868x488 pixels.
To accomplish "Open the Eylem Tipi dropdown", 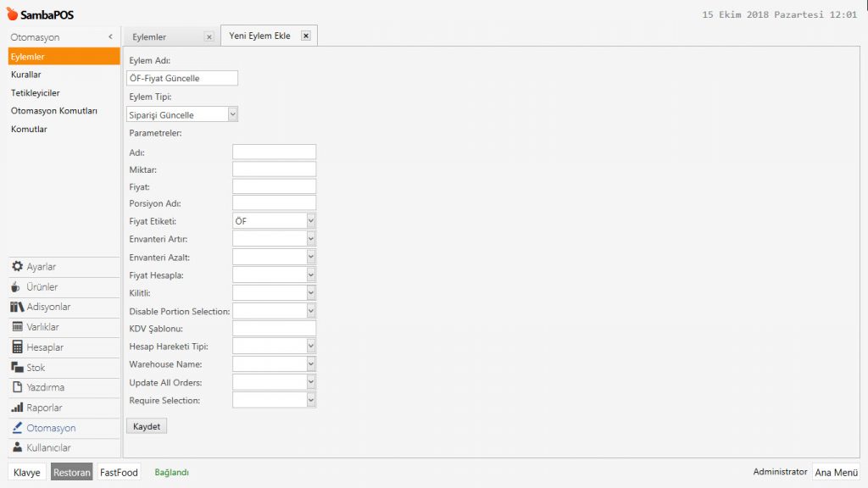I will tap(232, 114).
